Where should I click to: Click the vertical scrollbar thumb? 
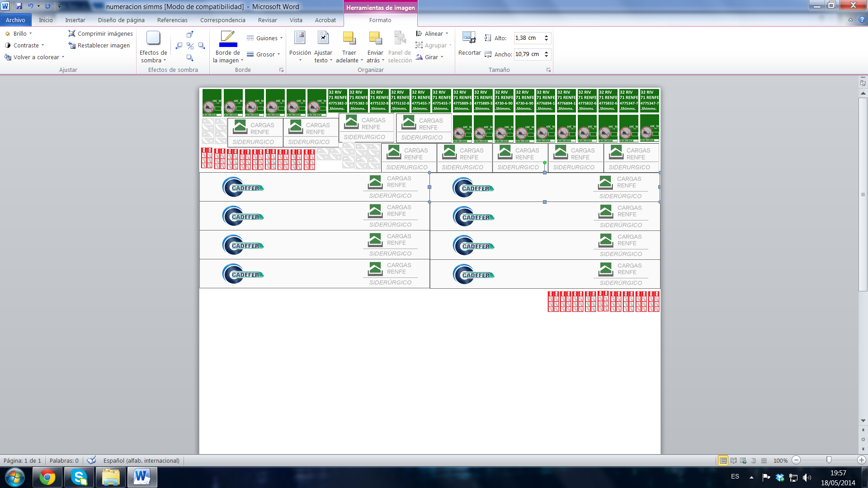click(863, 194)
